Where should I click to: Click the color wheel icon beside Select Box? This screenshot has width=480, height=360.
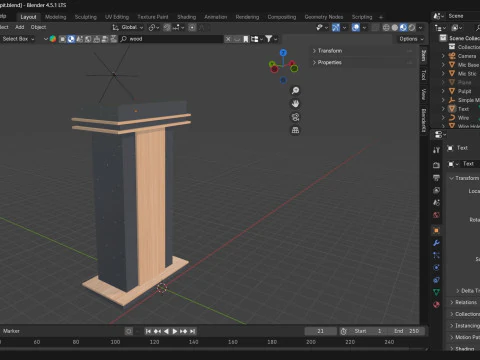pos(53,39)
